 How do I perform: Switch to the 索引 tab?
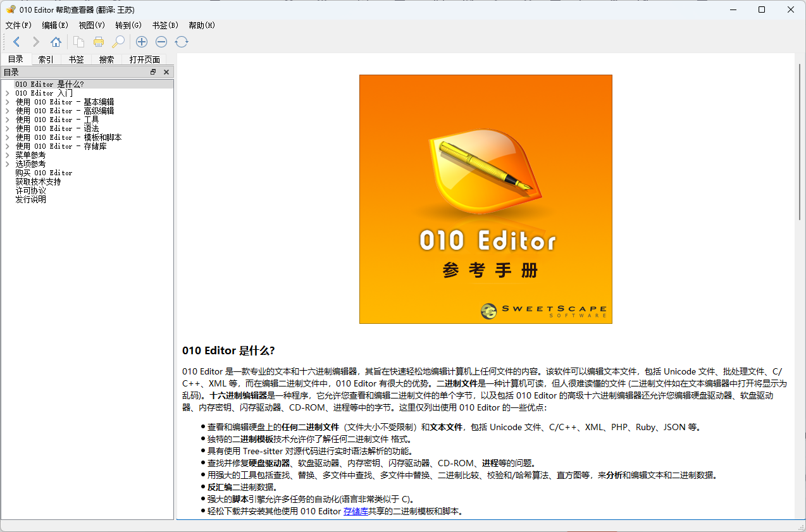tap(46, 59)
